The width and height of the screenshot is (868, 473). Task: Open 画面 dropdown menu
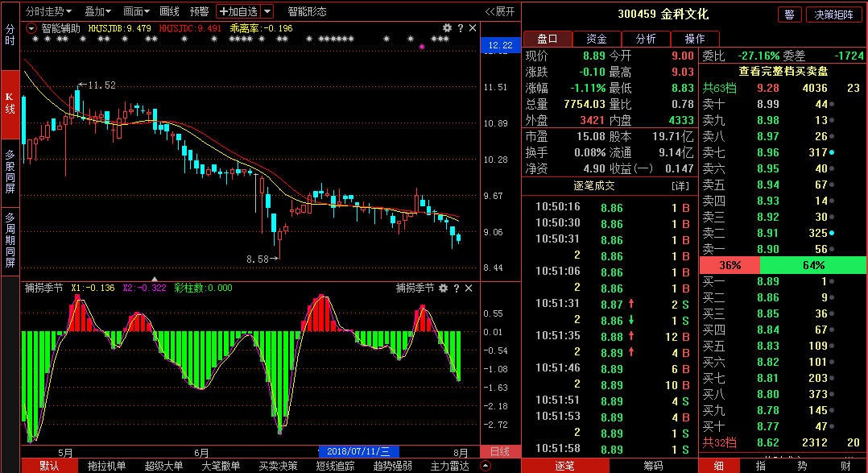pos(136,11)
